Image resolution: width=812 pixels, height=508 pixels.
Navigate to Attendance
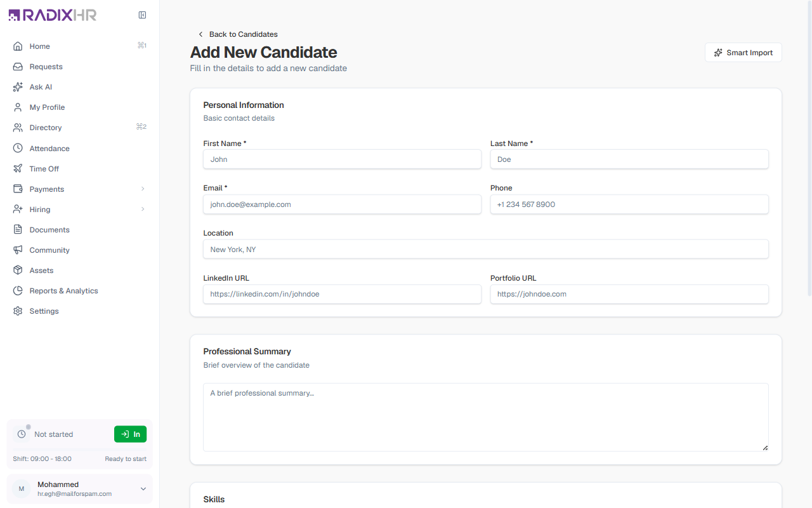pyautogui.click(x=79, y=148)
